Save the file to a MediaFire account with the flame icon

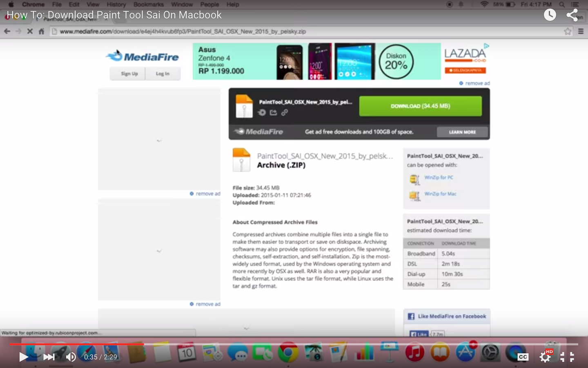click(x=262, y=112)
